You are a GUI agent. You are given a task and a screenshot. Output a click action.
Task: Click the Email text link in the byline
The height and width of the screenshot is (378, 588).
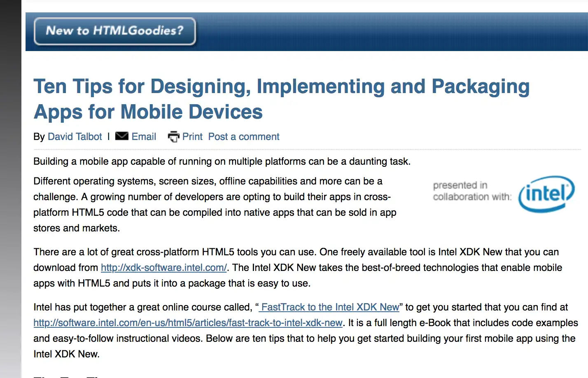pyautogui.click(x=144, y=136)
